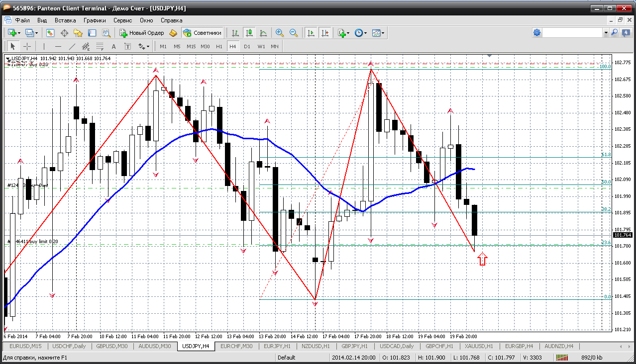This screenshot has height=364, width=636.
Task: Open the Indicators list dropdown
Action: 343,33
